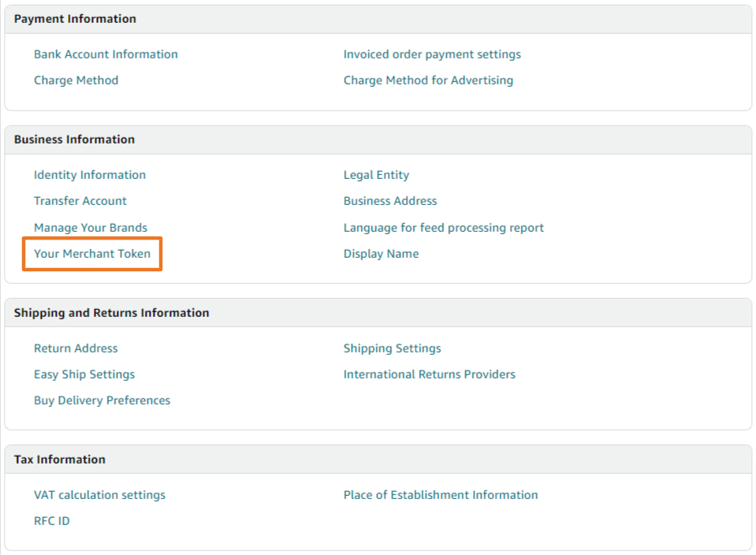
Task: Click the RFC ID link
Action: pos(51,521)
